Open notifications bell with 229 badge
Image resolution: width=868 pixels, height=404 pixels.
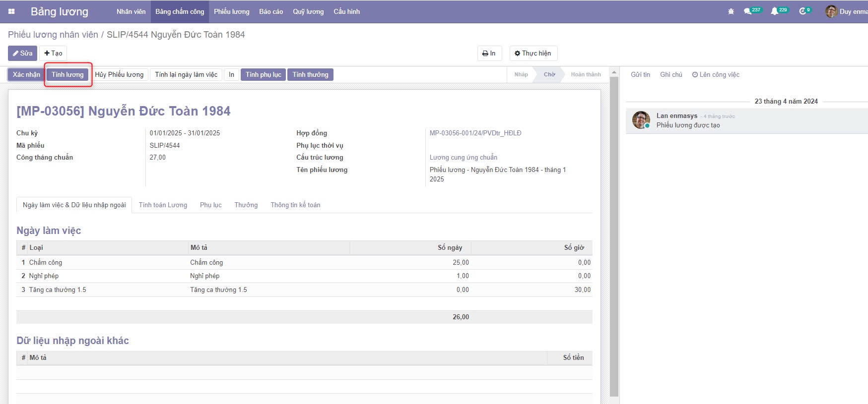click(x=774, y=11)
